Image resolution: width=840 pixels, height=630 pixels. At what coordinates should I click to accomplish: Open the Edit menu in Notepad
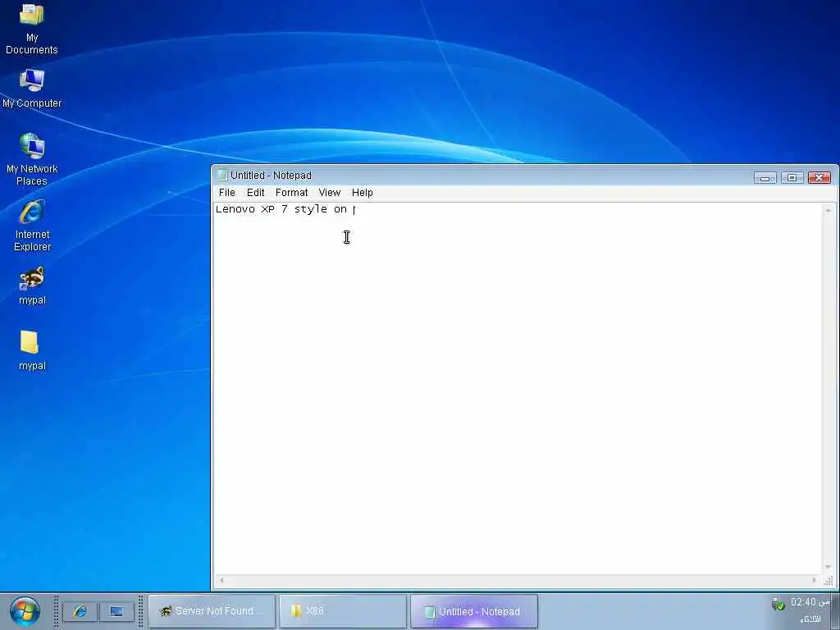pyautogui.click(x=256, y=192)
